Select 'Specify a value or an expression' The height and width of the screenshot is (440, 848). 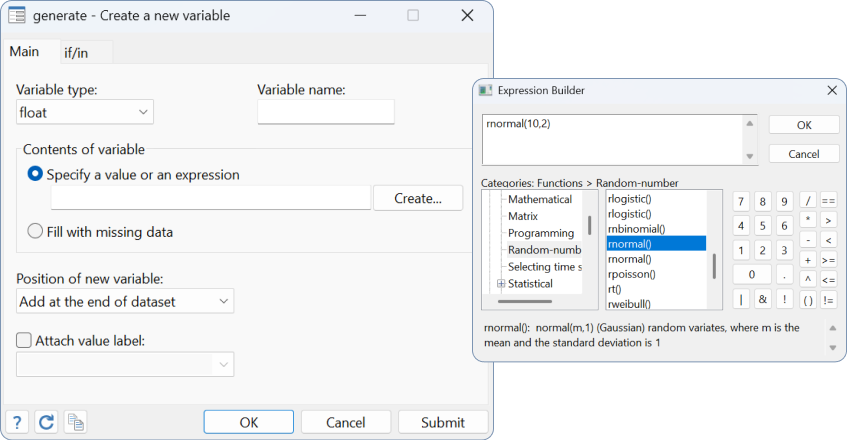(x=36, y=174)
